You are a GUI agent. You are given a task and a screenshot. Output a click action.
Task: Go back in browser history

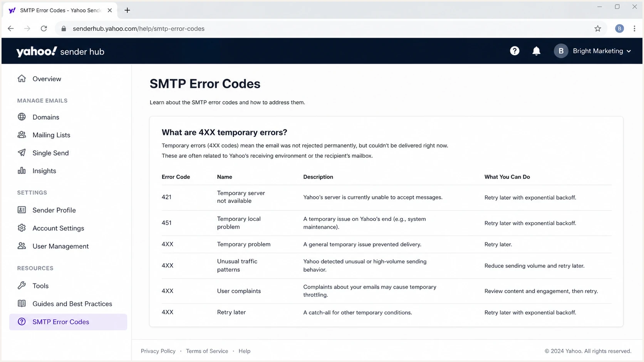(x=11, y=28)
